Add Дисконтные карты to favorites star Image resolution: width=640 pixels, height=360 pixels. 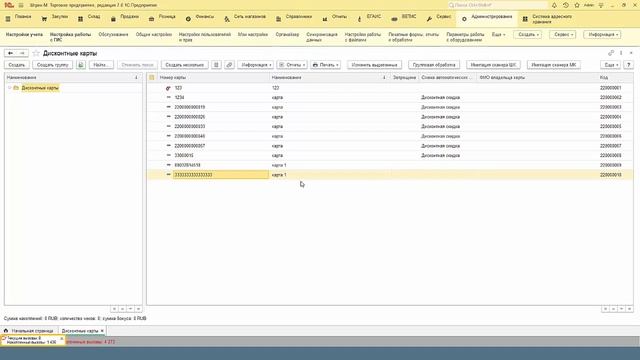pos(36,53)
